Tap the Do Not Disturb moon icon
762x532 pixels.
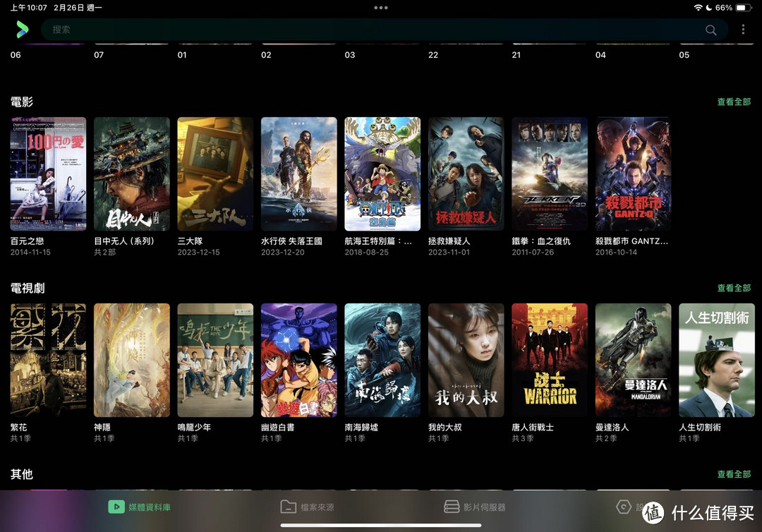click(708, 8)
